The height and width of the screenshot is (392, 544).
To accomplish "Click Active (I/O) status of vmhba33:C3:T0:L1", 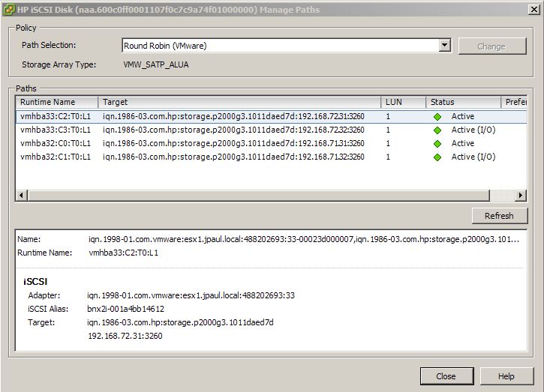I will 473,130.
